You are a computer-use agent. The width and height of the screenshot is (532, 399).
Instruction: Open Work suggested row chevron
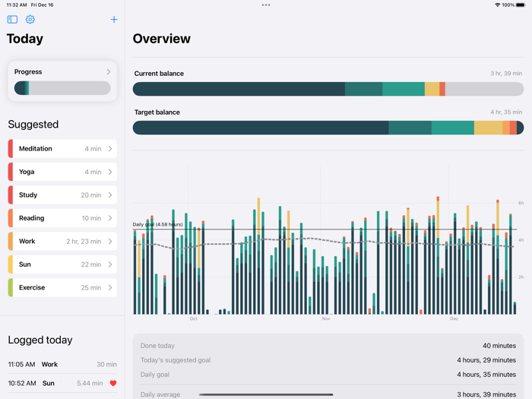tap(110, 241)
